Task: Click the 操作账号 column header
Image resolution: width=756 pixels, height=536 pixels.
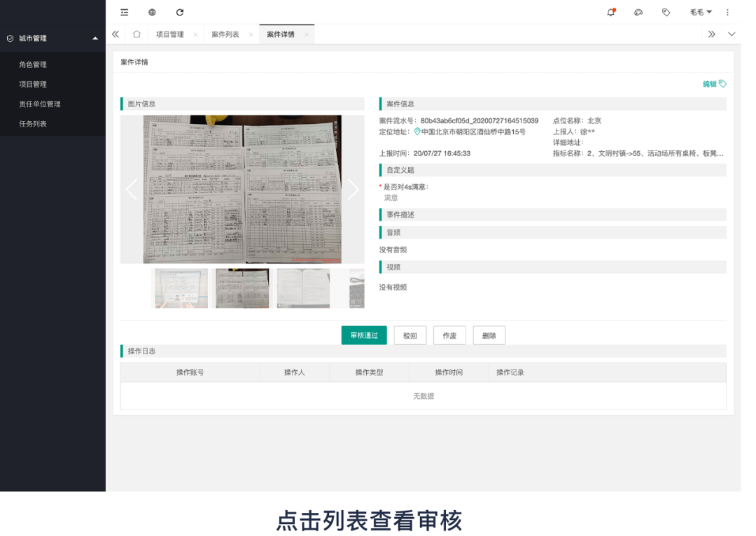Action: (190, 372)
